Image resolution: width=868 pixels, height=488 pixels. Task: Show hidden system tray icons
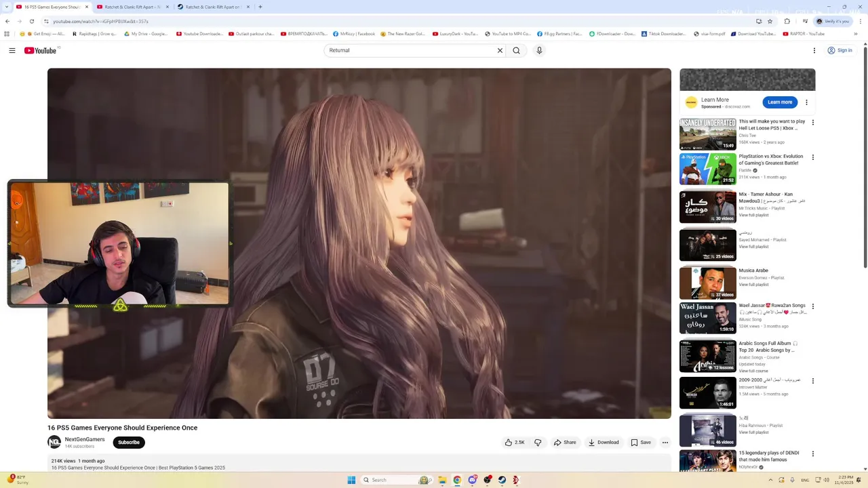pyautogui.click(x=770, y=480)
